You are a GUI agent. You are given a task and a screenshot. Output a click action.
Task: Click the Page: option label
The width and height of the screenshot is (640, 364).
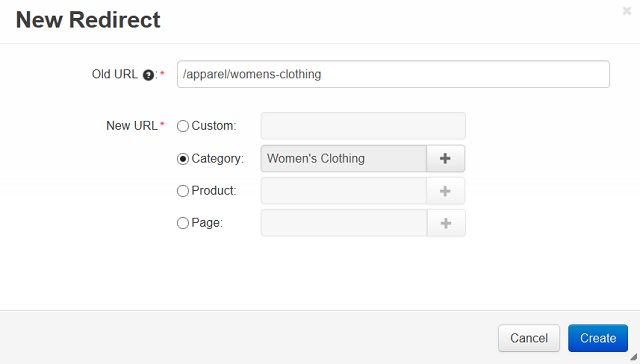click(x=207, y=223)
